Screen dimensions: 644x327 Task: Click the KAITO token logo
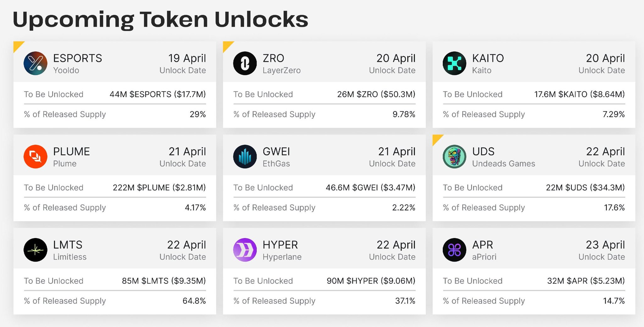coord(454,63)
